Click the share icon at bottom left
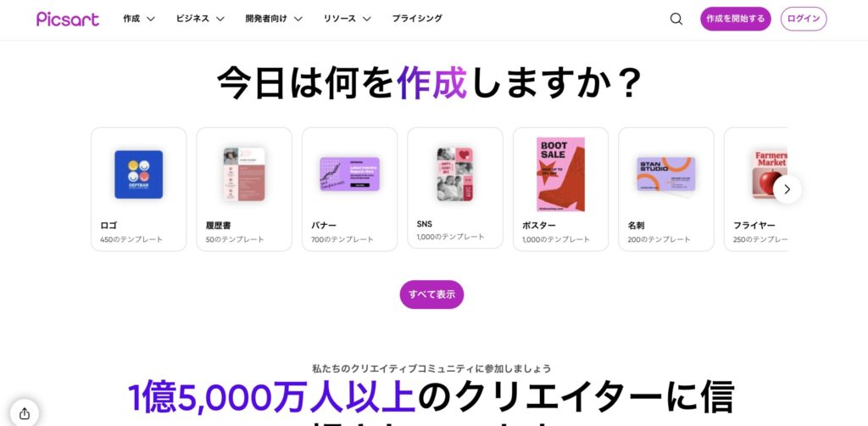Viewport: 868px width, 426px height. [25, 413]
